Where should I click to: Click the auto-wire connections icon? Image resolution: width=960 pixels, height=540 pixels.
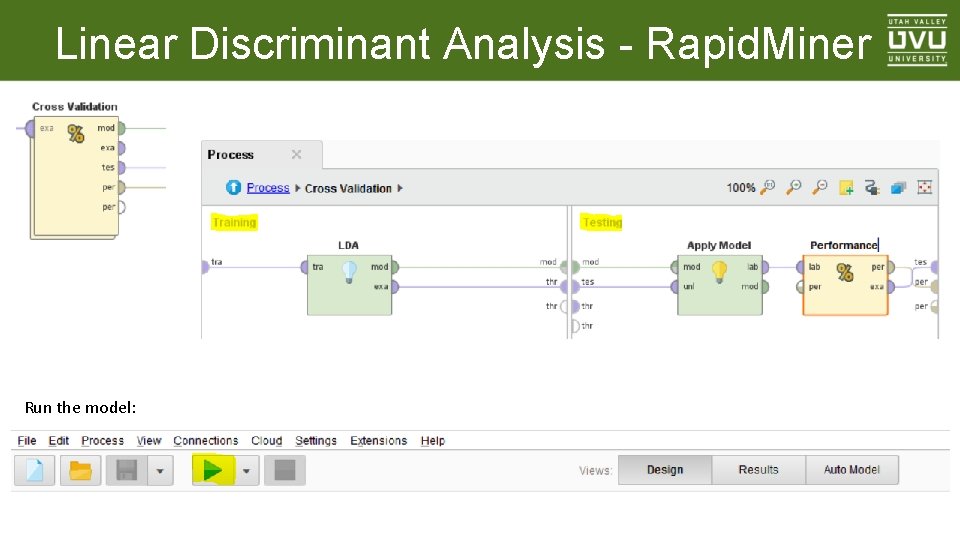872,187
